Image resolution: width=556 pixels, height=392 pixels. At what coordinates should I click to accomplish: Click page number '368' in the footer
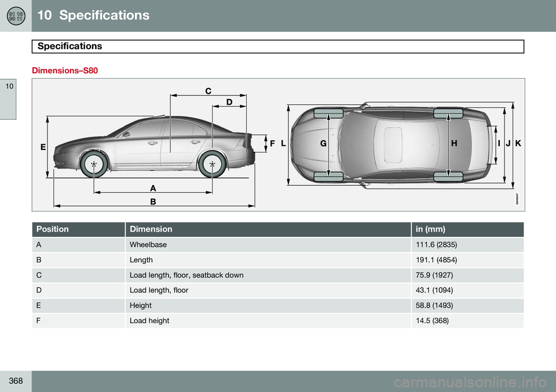pyautogui.click(x=16, y=380)
